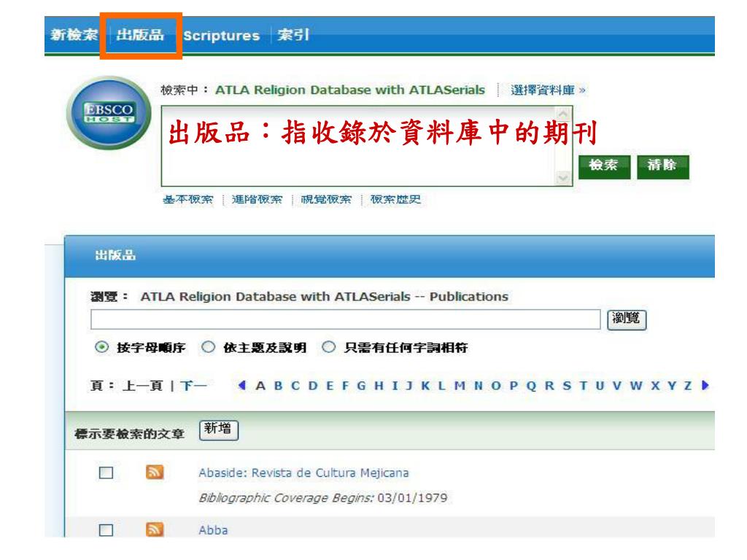Image resolution: width=747 pixels, height=560 pixels.
Task: Jump to publications starting with O
Action: click(496, 386)
